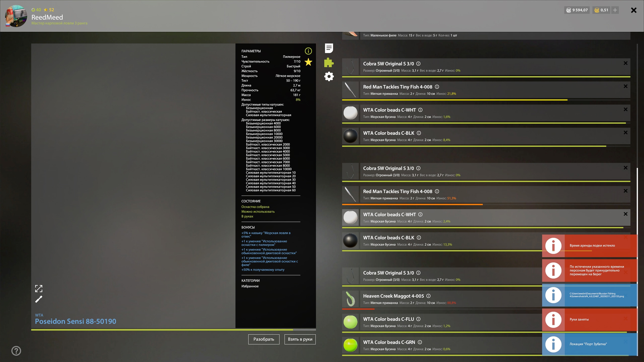
Task: Open the help question mark icon
Action: tap(16, 351)
